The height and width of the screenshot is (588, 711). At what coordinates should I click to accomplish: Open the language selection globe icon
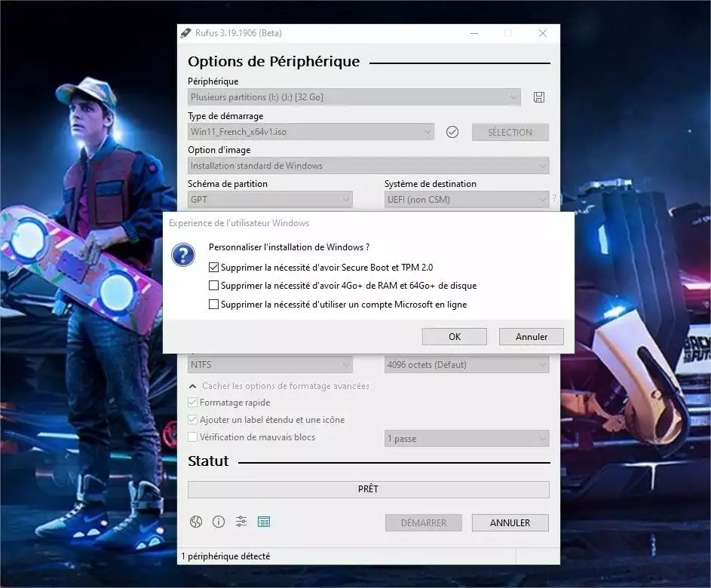point(196,522)
